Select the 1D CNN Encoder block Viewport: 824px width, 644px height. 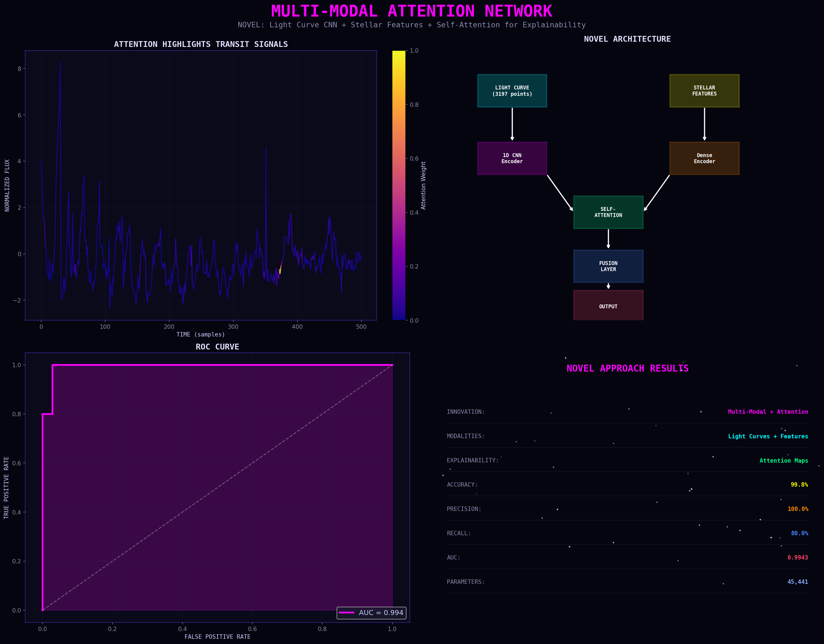click(512, 158)
